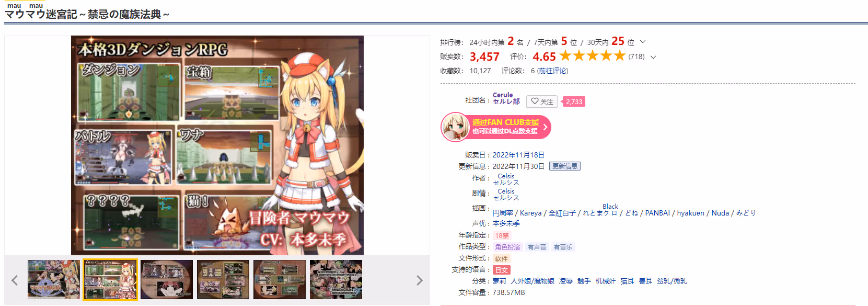Open the 猫耳 category tag

[627, 281]
